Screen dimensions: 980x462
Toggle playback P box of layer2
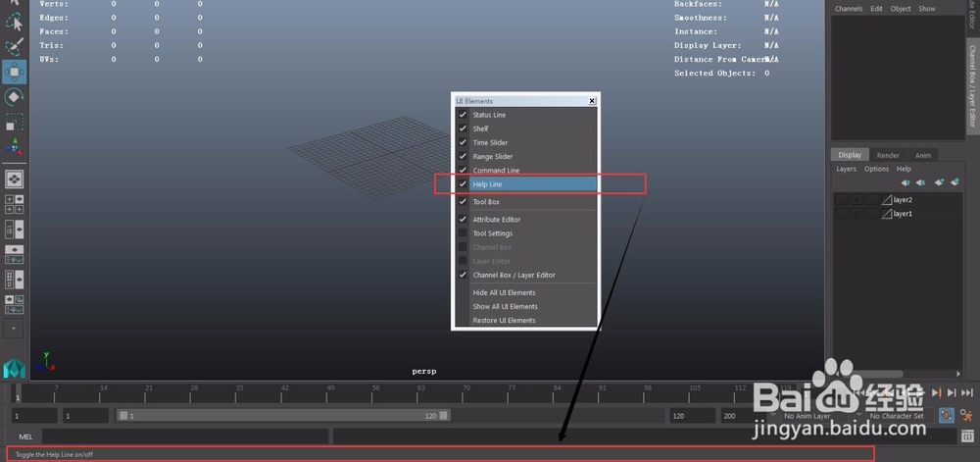(857, 200)
